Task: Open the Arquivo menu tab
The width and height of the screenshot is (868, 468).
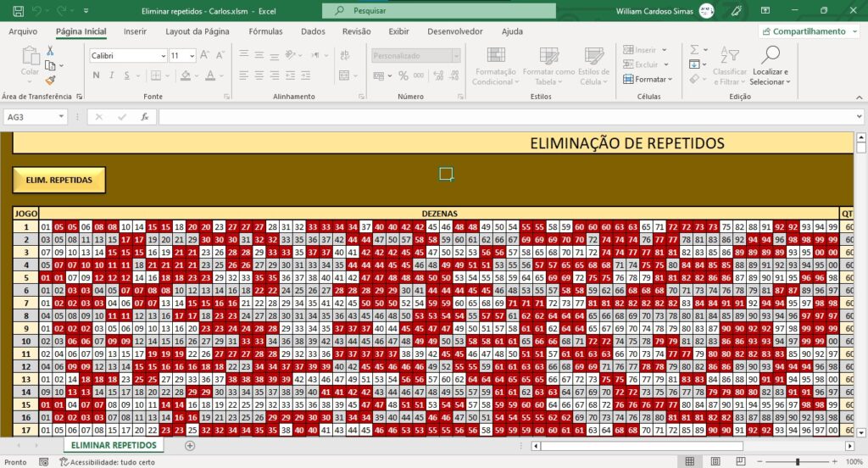Action: pyautogui.click(x=23, y=31)
